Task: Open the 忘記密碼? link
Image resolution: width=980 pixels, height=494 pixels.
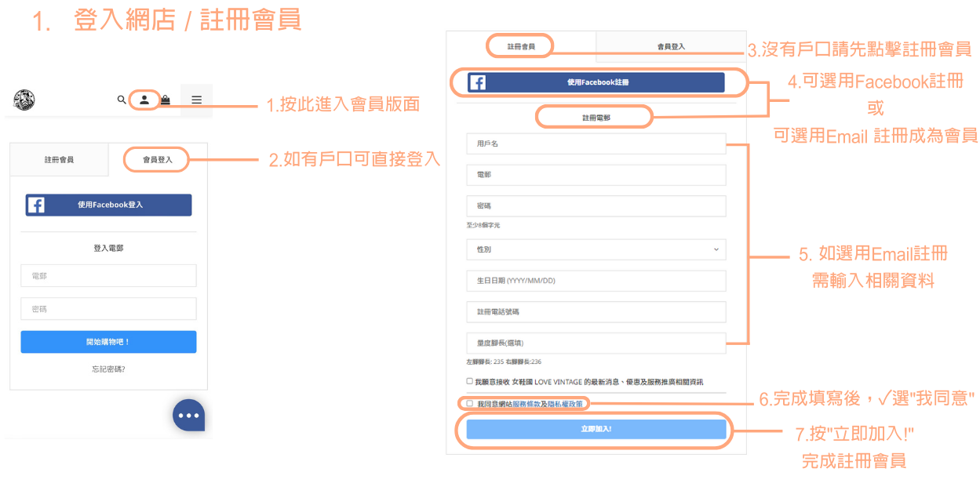Action: 108,369
